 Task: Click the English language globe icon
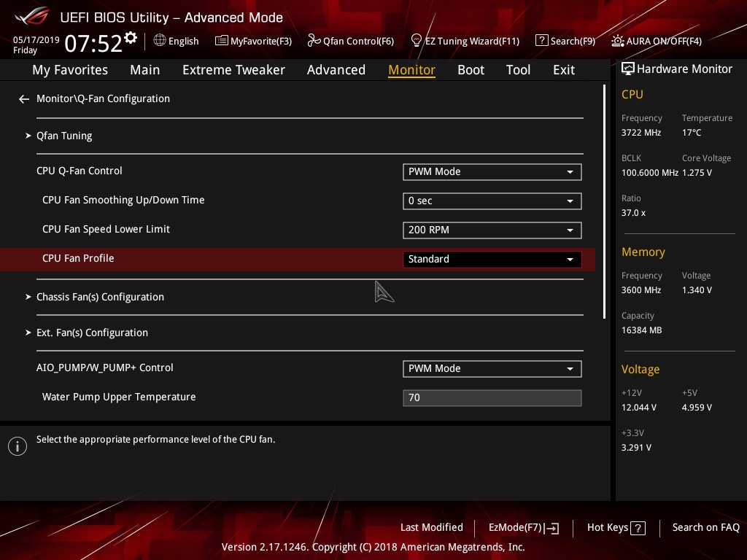(x=160, y=41)
